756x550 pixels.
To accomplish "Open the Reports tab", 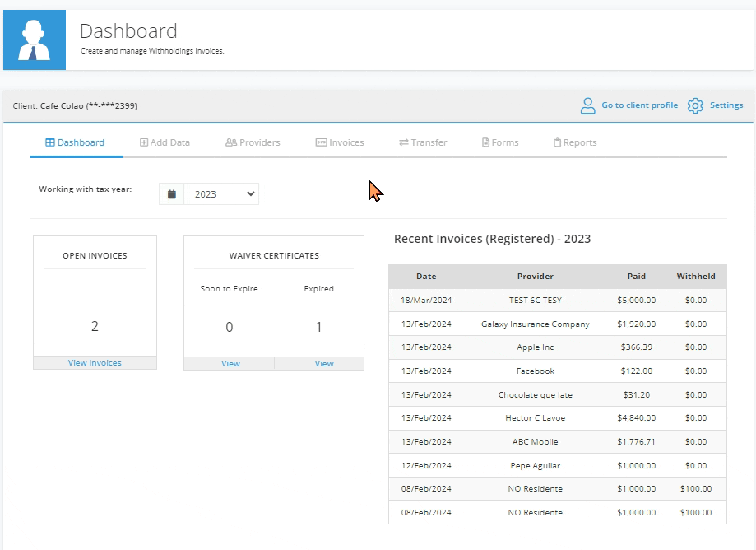I will point(575,142).
